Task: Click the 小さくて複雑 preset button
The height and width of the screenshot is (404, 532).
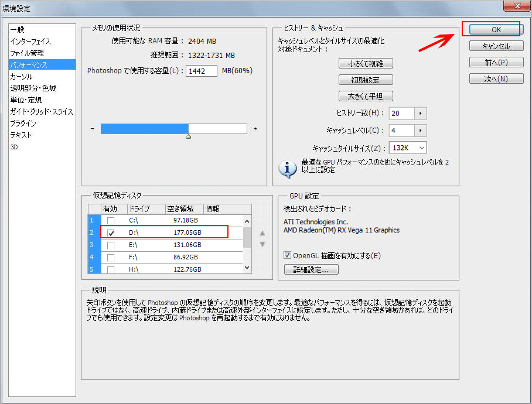Action: [x=366, y=63]
